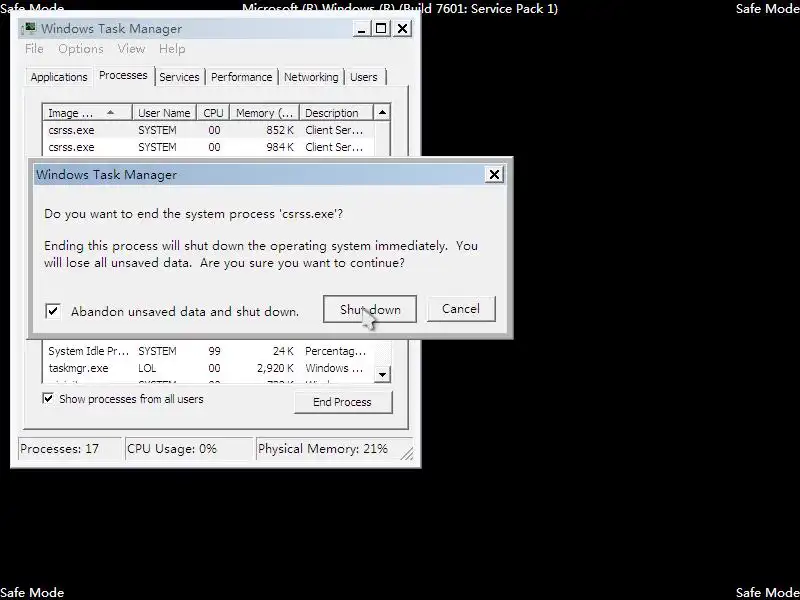Cancel the end process dialog
The image size is (800, 600).
click(x=461, y=309)
